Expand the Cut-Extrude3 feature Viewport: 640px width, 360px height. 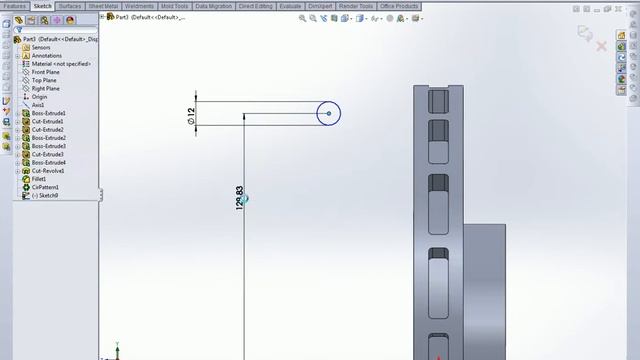point(18,155)
